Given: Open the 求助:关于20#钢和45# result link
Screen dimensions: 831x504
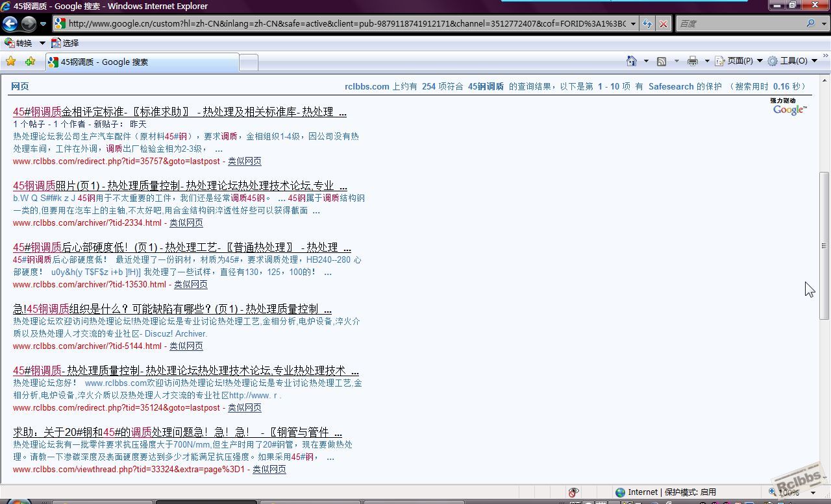Looking at the screenshot, I should tap(177, 432).
